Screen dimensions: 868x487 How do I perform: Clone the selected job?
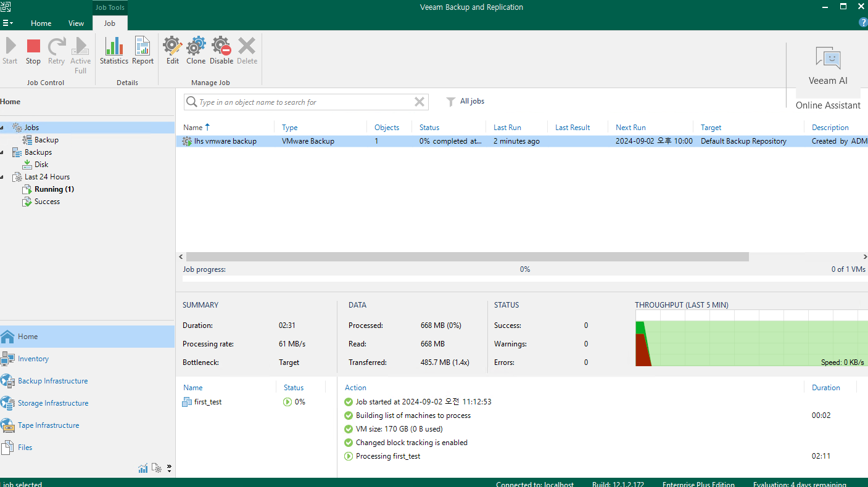pos(196,51)
